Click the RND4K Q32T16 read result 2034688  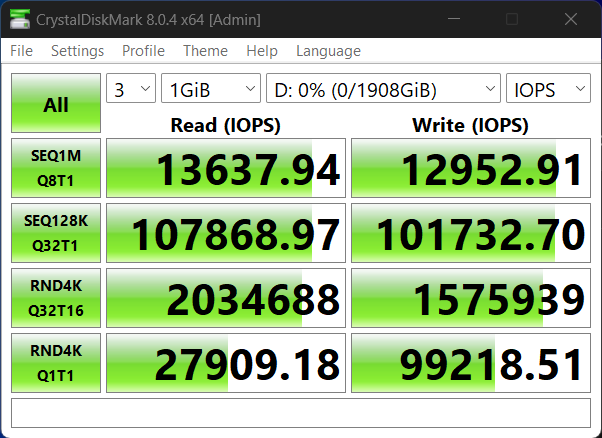[226, 298]
